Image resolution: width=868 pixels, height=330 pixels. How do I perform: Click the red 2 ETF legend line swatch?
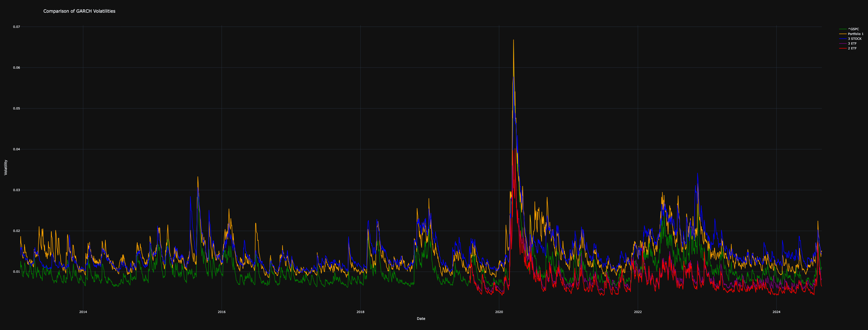pyautogui.click(x=843, y=48)
